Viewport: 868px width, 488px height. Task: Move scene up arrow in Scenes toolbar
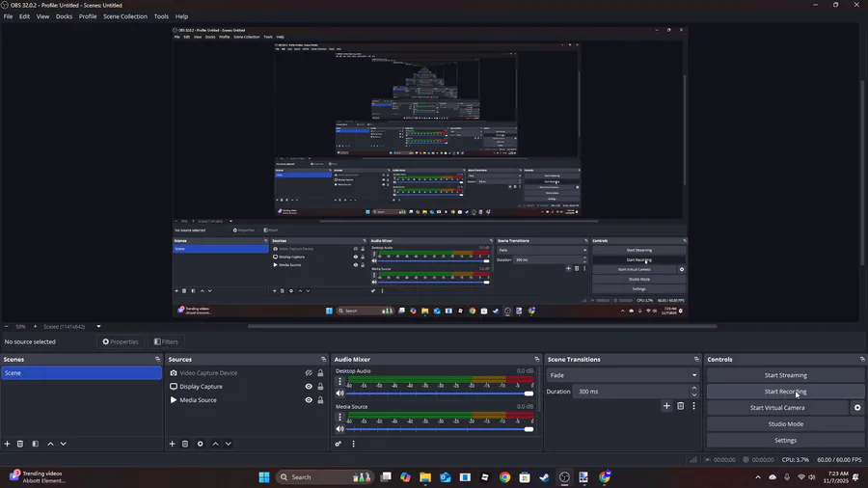(50, 444)
